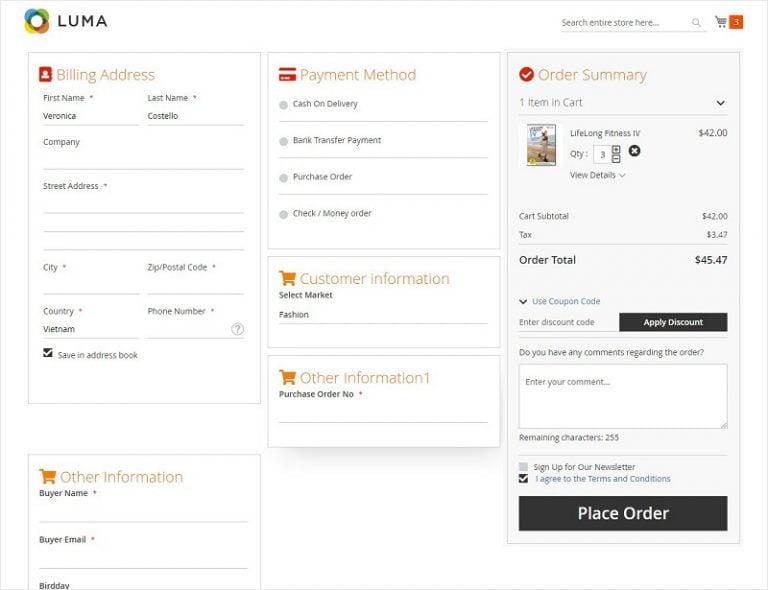Viewport: 768px width, 590px height.
Task: Expand View Details for the product
Action: point(597,175)
